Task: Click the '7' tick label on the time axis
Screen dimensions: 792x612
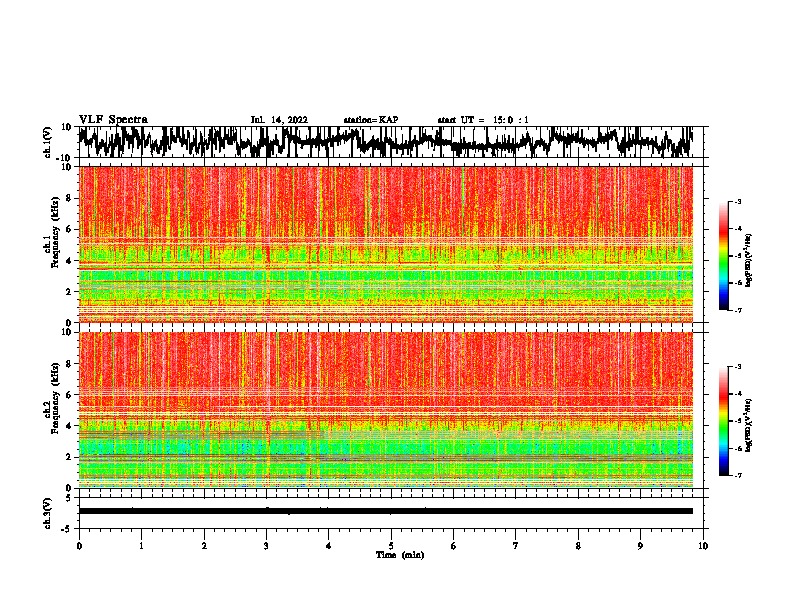Action: click(x=516, y=546)
